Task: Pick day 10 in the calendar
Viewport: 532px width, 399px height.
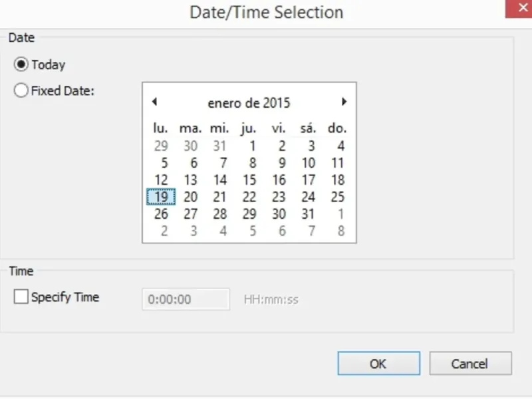Action: (308, 163)
